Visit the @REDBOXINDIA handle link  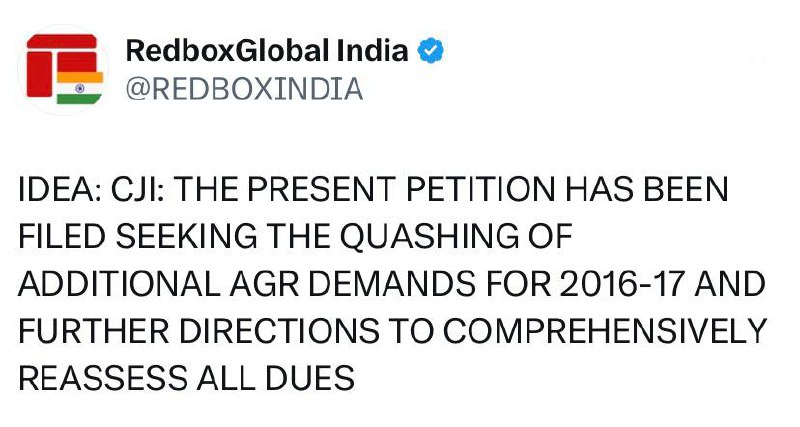[x=243, y=89]
